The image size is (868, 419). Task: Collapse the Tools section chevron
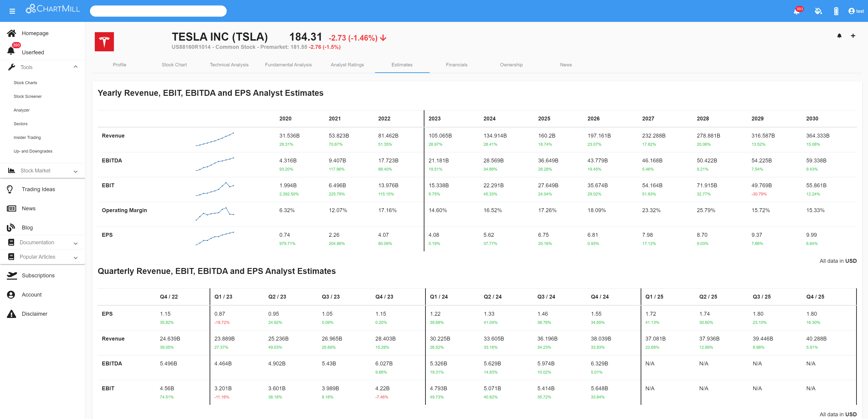(75, 67)
